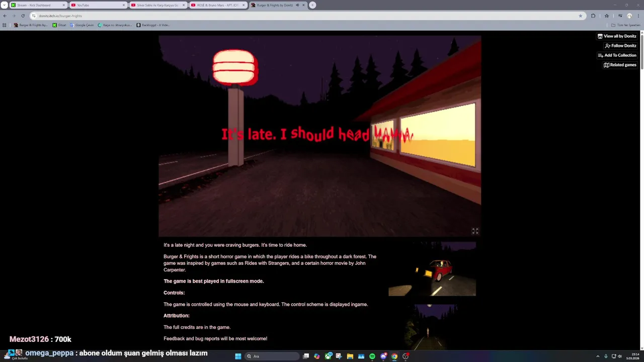Image resolution: width=644 pixels, height=362 pixels.
Task: Mute audio on Burger & Frights tab
Action: coord(297,5)
